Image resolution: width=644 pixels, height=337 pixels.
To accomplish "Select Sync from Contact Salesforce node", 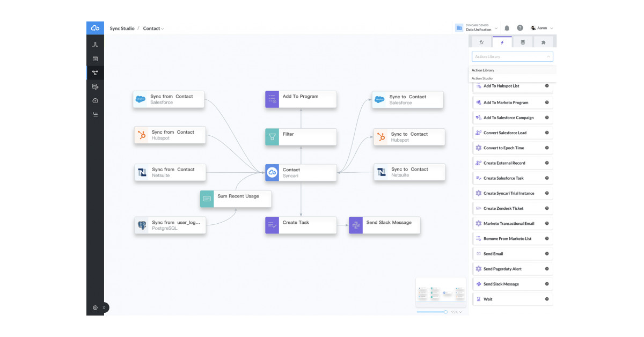I will (169, 99).
